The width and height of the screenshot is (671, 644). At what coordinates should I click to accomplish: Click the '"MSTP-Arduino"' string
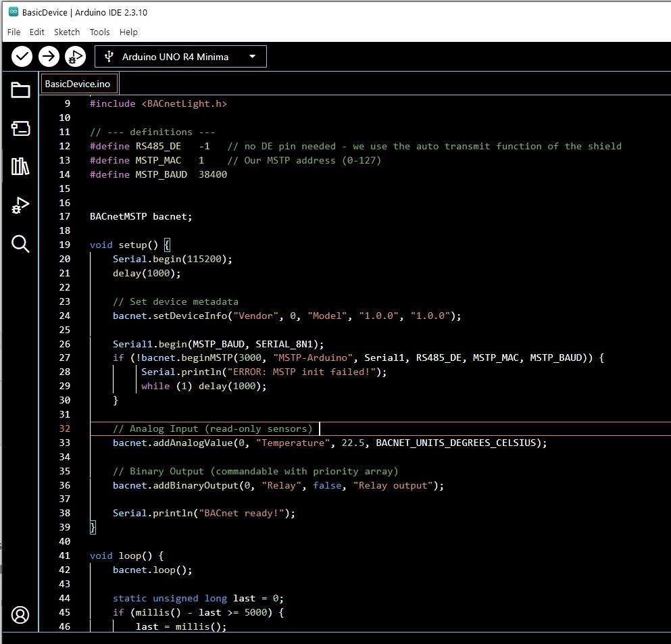[x=316, y=357]
